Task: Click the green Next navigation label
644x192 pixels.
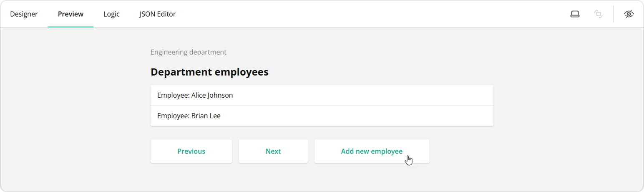Action: [273, 151]
